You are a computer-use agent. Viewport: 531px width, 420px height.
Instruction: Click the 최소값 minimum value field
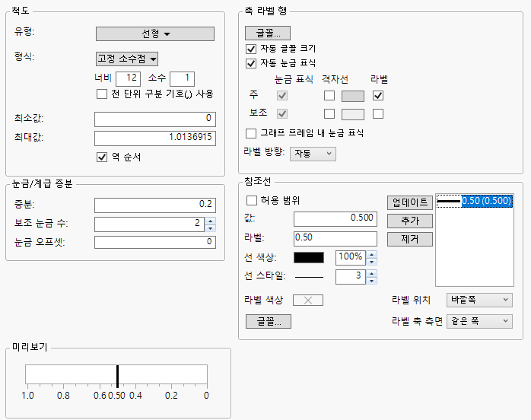coord(155,119)
